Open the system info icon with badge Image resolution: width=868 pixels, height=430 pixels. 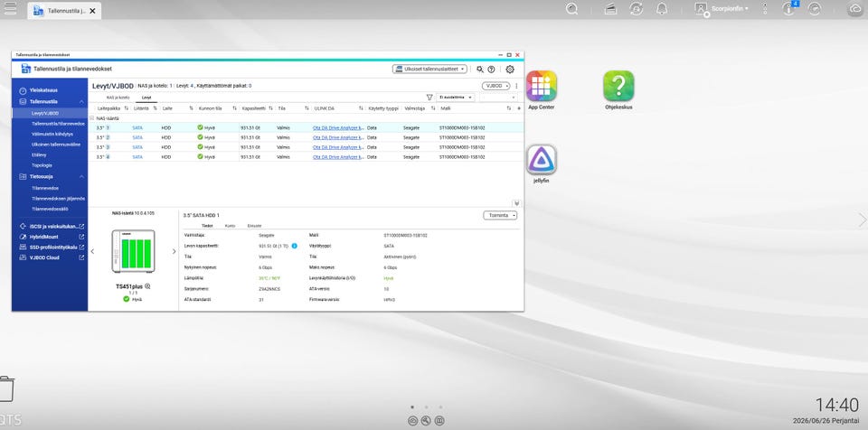tap(789, 8)
